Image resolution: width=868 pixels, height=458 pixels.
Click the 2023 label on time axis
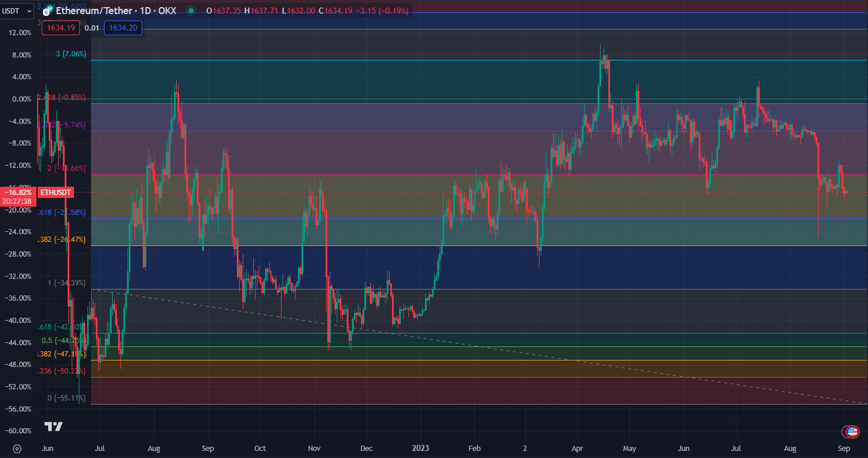point(420,448)
